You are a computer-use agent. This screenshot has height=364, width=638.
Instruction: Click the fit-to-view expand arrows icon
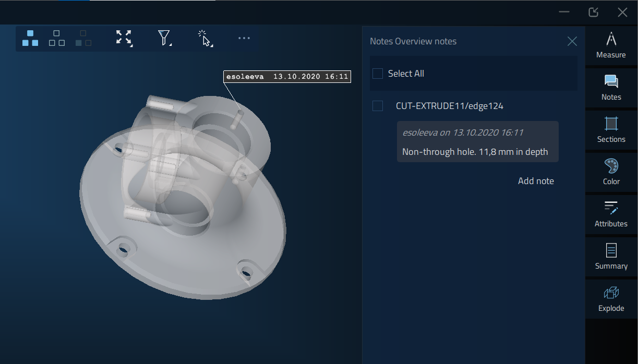coord(124,38)
